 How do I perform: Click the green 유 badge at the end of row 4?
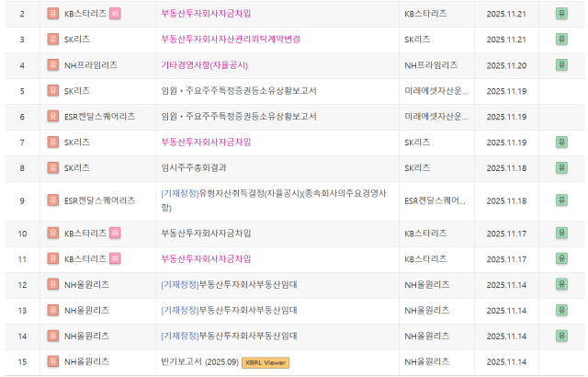point(561,65)
